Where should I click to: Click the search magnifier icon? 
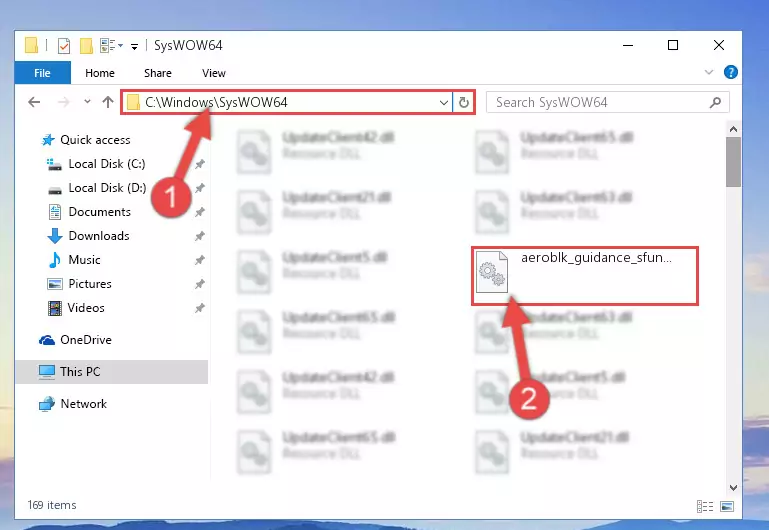[715, 102]
